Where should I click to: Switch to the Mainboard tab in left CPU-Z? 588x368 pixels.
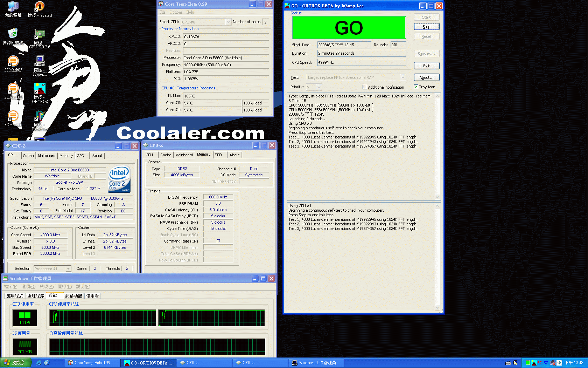pos(47,156)
